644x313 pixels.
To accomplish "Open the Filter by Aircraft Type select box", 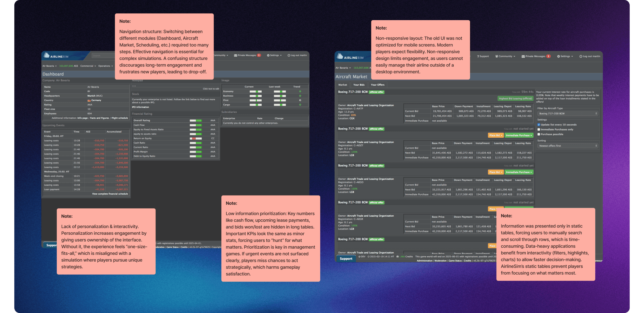I will pyautogui.click(x=568, y=113).
